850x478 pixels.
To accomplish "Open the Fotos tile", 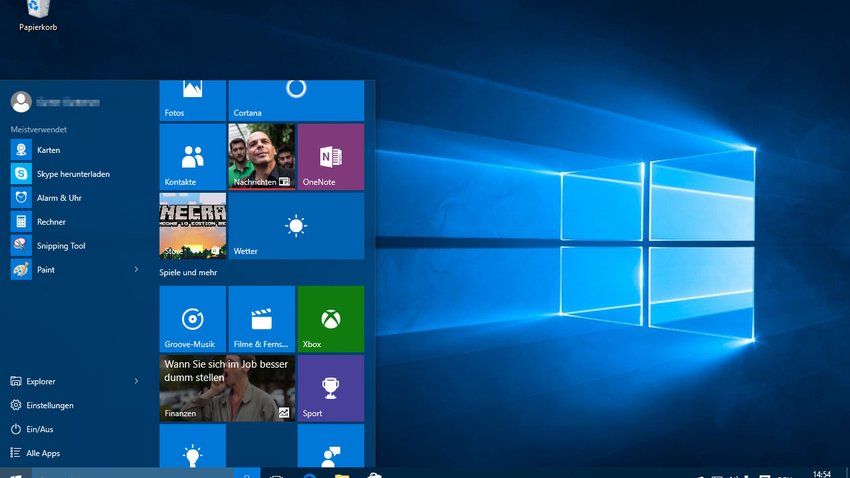I will coord(192,100).
